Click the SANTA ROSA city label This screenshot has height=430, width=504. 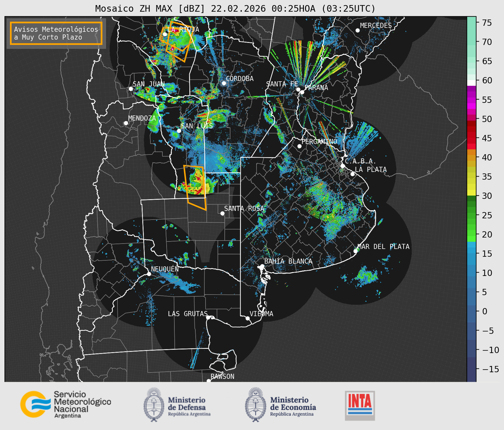pyautogui.click(x=244, y=208)
